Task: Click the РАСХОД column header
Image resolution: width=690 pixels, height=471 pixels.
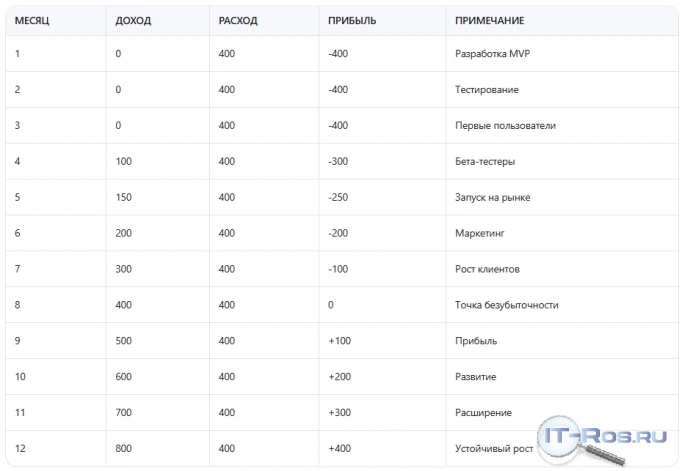Action: [238, 21]
